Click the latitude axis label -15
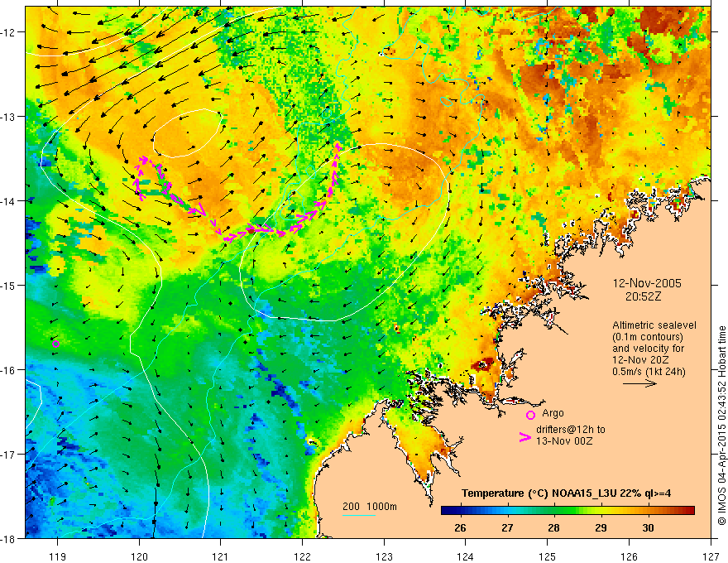The width and height of the screenshot is (728, 563). pos(9,285)
